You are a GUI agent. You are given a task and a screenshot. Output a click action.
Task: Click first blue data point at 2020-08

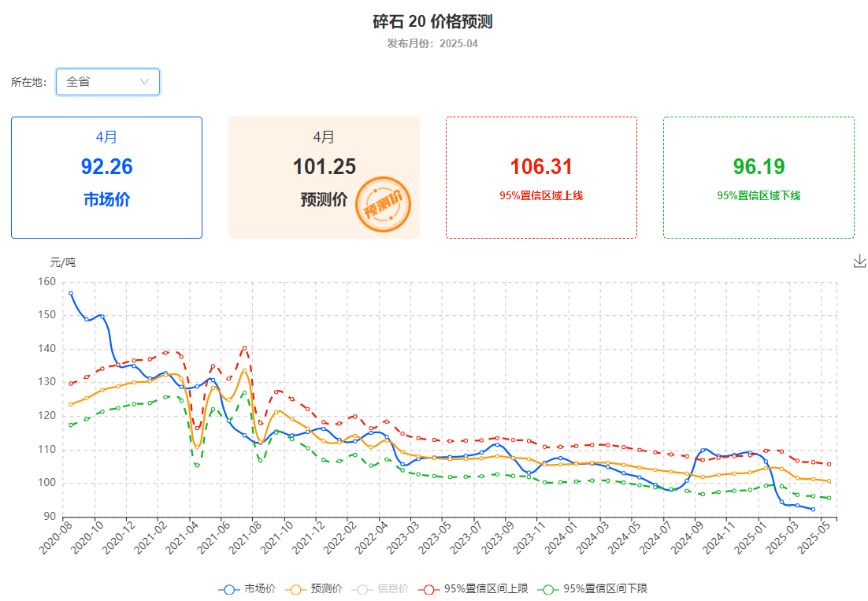point(71,293)
